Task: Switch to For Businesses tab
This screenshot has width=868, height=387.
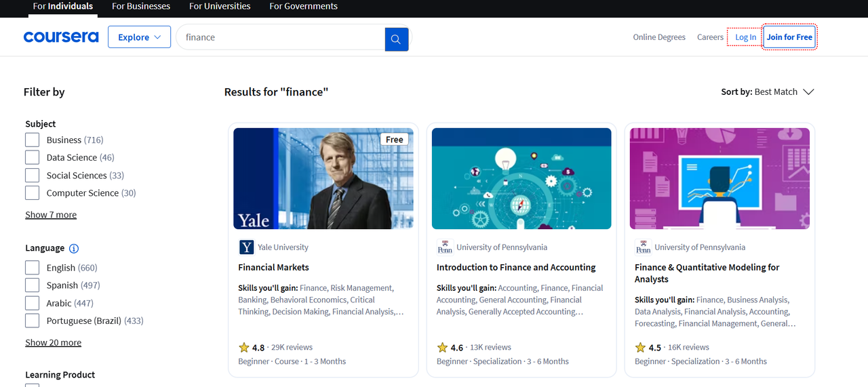Action: 141,7
